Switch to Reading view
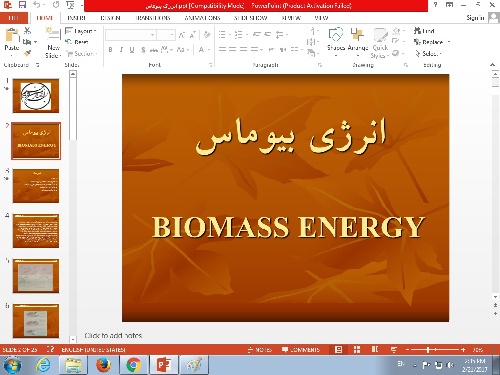500x375 pixels. tap(375, 350)
